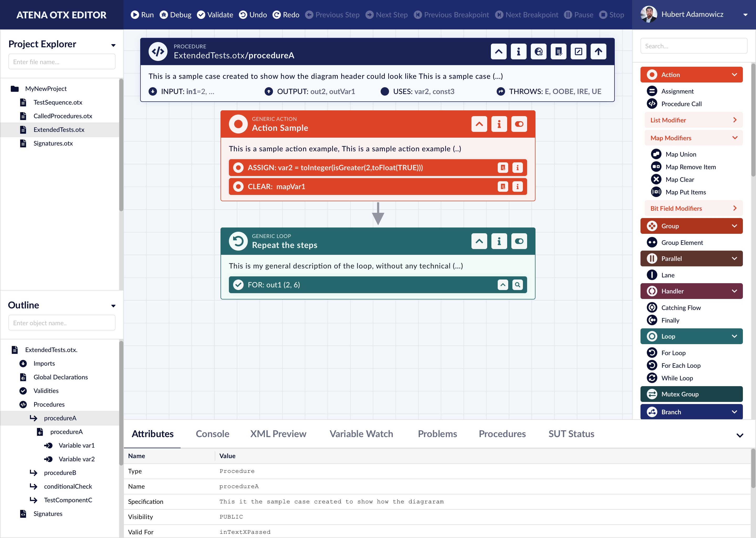This screenshot has width=756, height=538.
Task: Switch to the Console tab
Action: point(213,434)
